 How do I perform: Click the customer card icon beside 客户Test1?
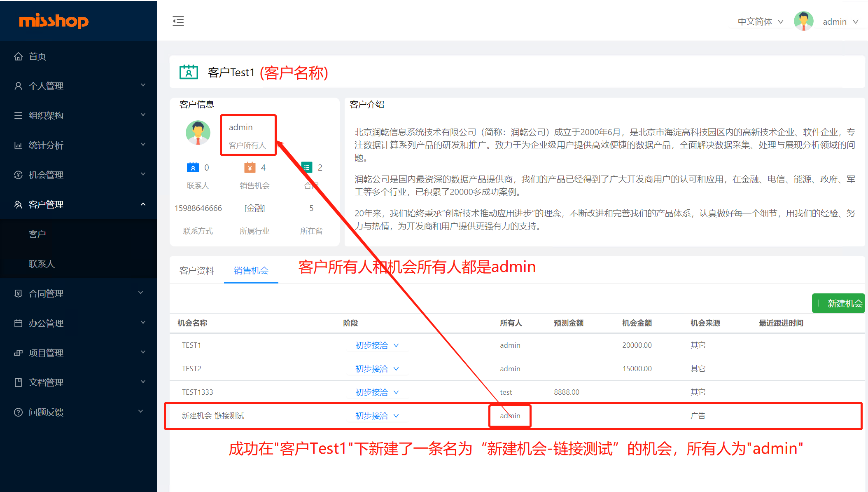point(189,72)
